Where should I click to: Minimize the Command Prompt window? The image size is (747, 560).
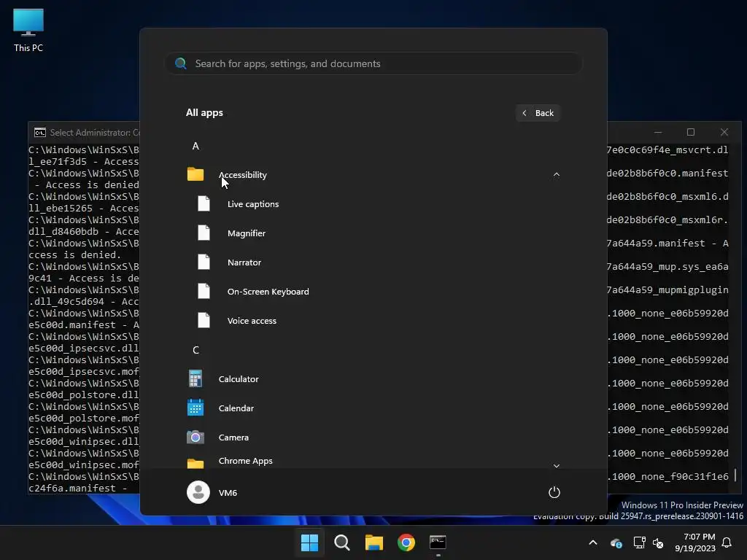pyautogui.click(x=658, y=132)
